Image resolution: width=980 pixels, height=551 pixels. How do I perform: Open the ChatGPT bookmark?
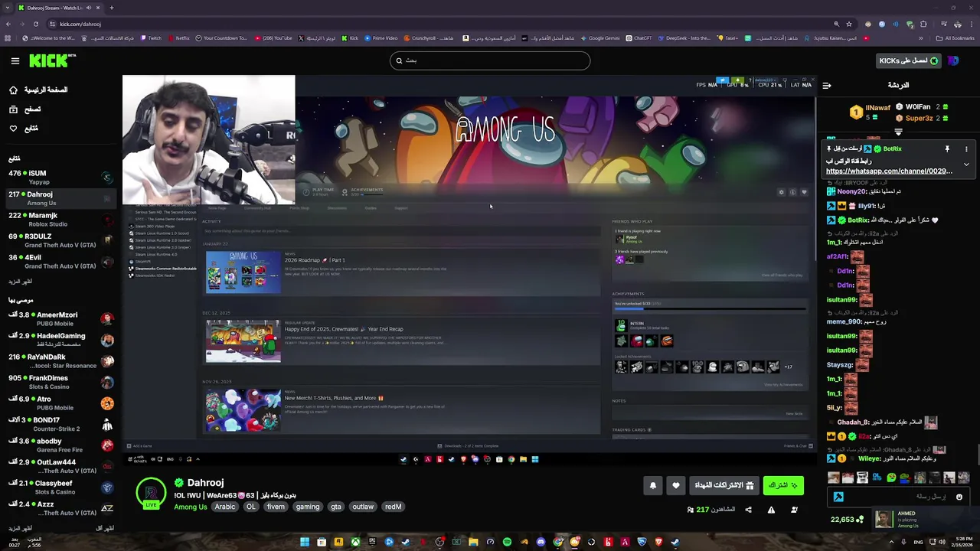click(639, 38)
